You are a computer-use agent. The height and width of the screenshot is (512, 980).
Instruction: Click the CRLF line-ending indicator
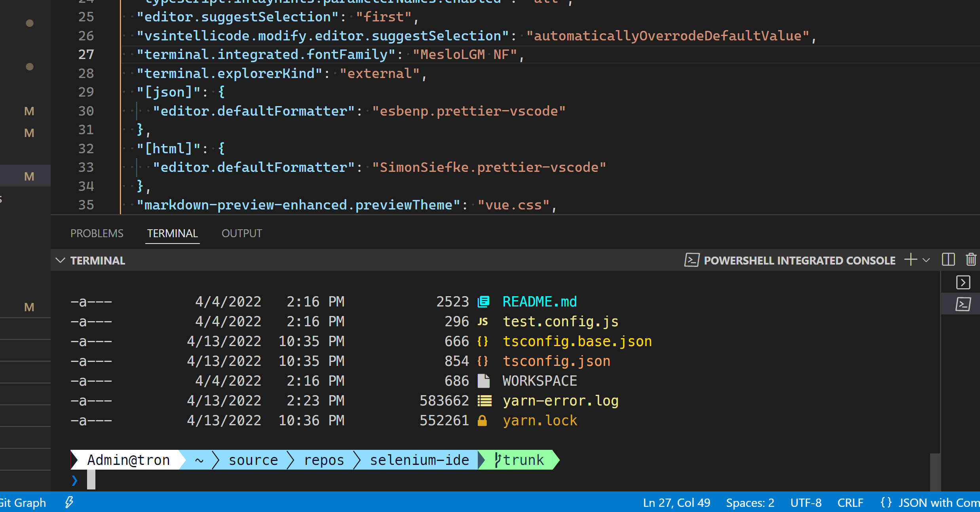[850, 502]
